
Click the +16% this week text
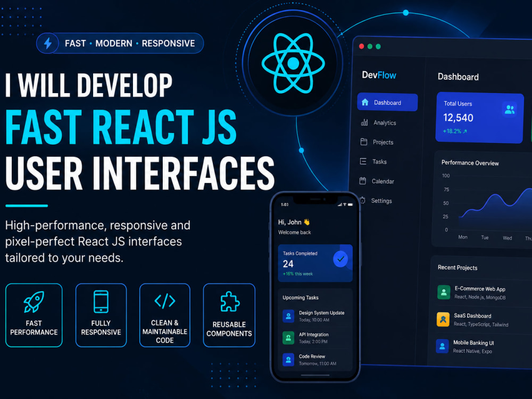tap(298, 274)
